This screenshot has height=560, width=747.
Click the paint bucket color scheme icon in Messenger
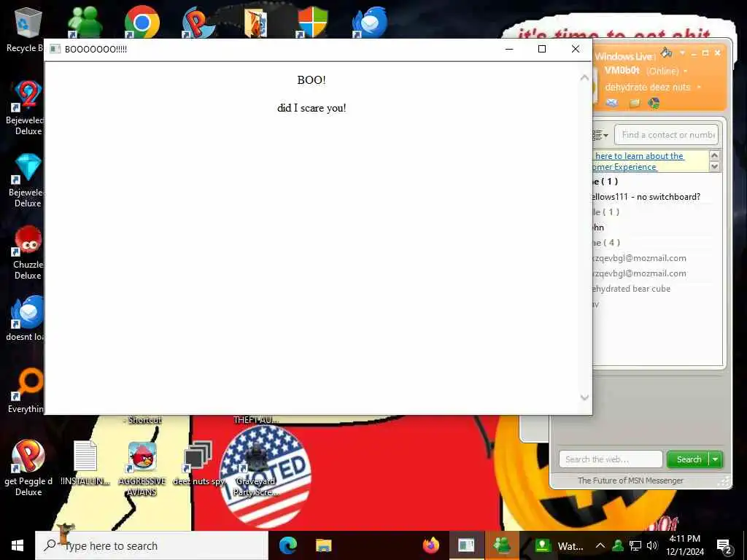coord(666,52)
